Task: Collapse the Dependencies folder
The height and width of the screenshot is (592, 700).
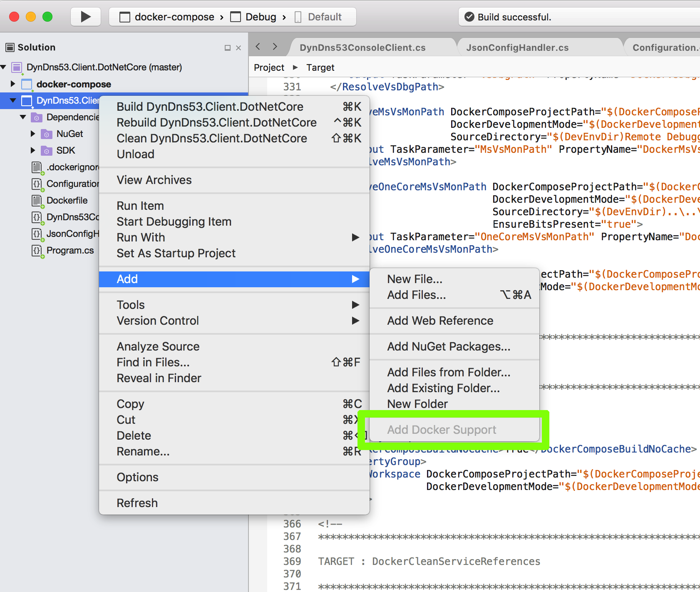Action: coord(23,117)
